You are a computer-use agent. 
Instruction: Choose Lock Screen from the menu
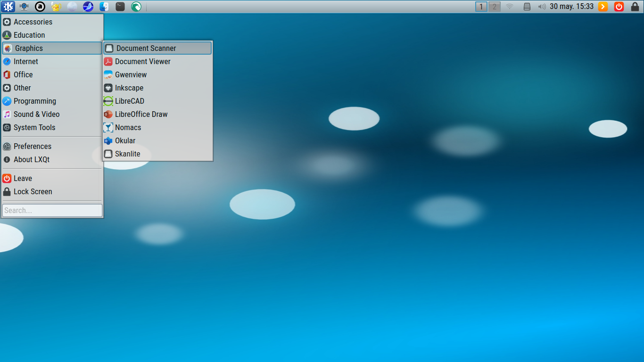coord(52,191)
